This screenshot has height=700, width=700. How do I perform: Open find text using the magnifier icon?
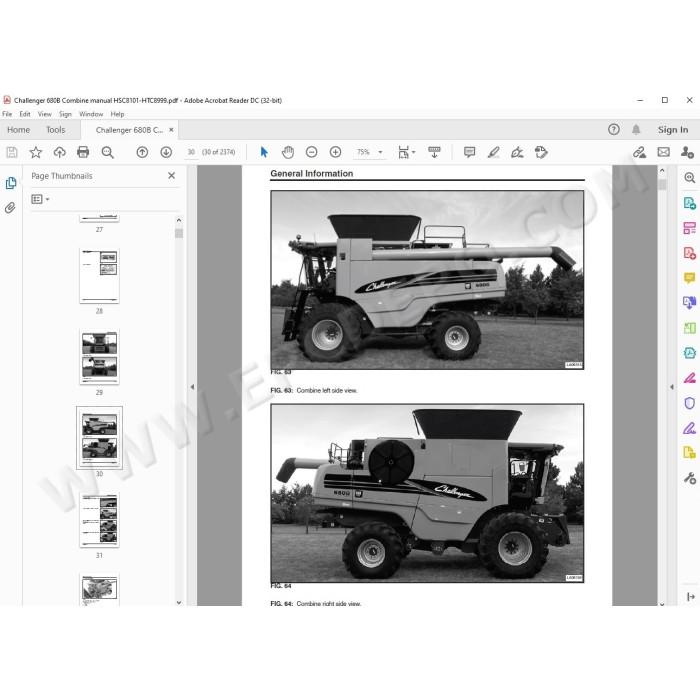pos(107,152)
